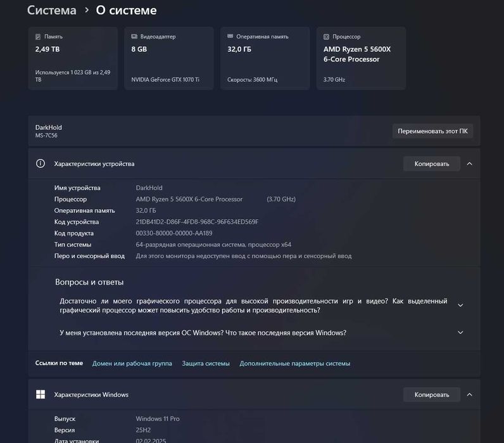Click the 64-разрядная операционная система text
Viewport: 504px width, 443px height.
tap(213, 245)
